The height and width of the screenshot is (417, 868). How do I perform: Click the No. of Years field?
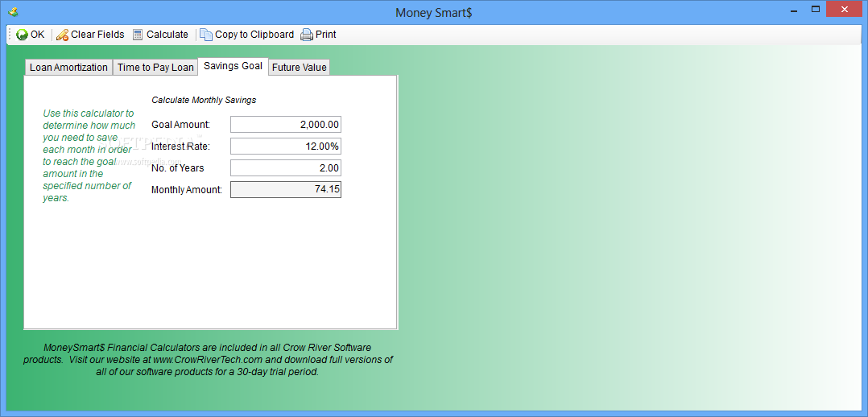[x=286, y=167]
